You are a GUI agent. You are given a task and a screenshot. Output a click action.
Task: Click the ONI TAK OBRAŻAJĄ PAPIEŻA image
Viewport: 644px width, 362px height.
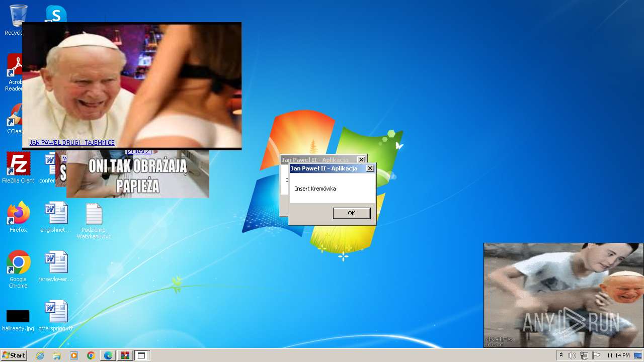138,174
